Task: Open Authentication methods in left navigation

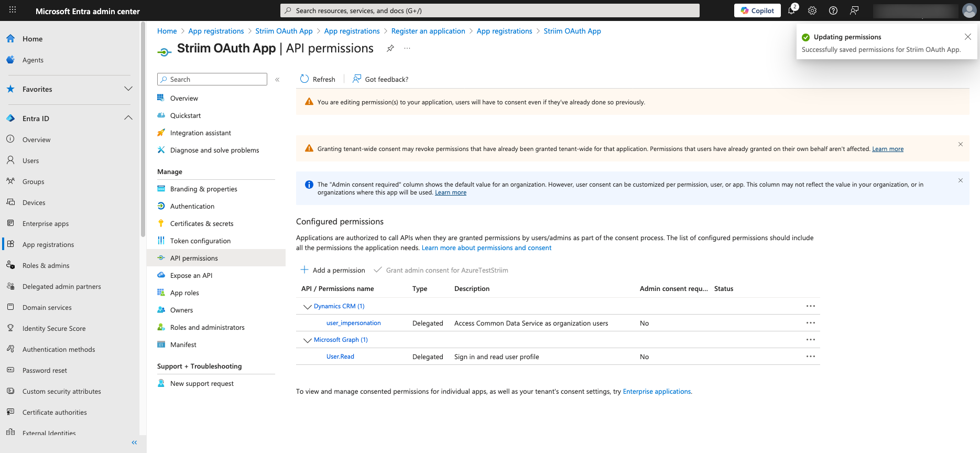Action: [59, 349]
